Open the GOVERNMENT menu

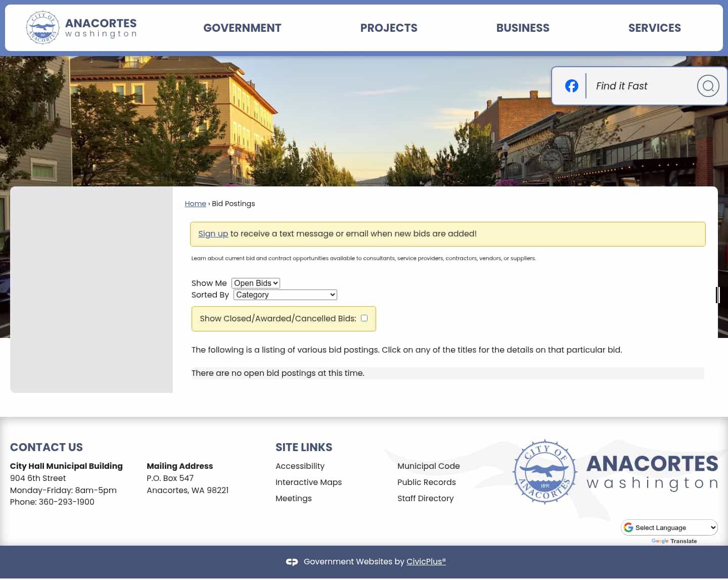(x=242, y=28)
